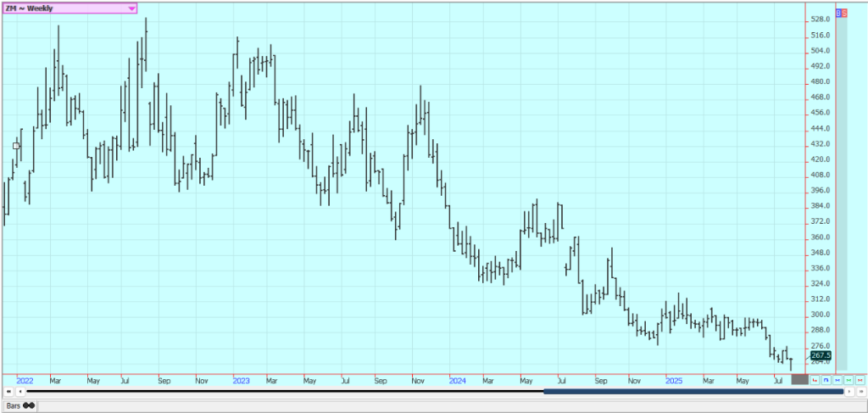The height and width of the screenshot is (413, 868).
Task: Click the red compress-scale icon
Action: [x=860, y=380]
